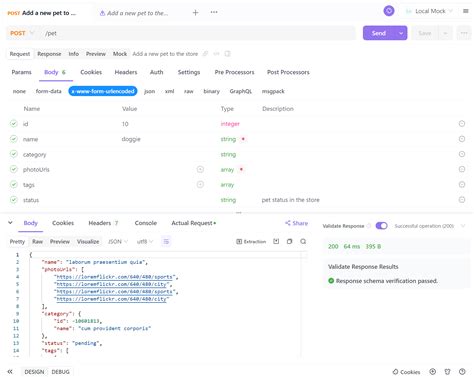Click the /pet URL input field
Image resolution: width=474 pixels, height=377 pixels.
tap(198, 33)
